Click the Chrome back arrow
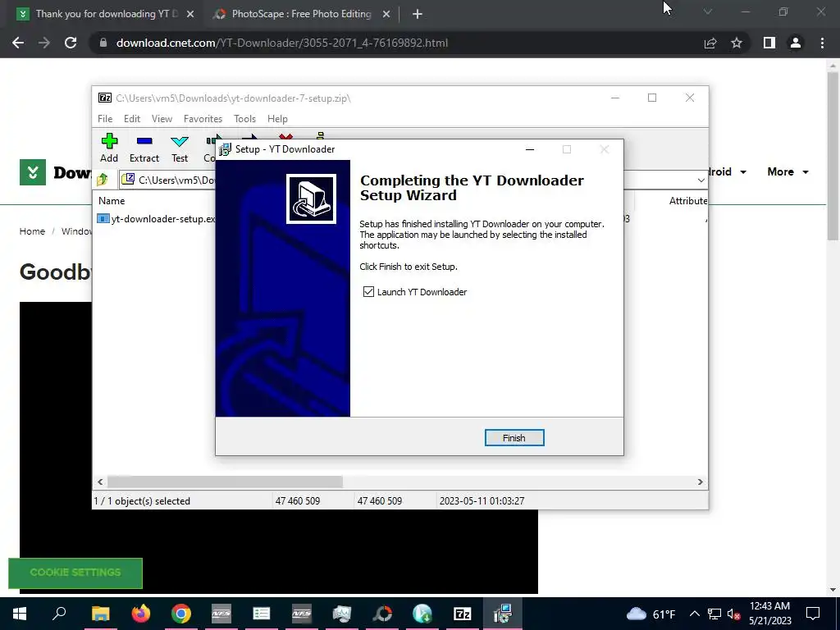Screen dimensions: 840x630 point(18,43)
